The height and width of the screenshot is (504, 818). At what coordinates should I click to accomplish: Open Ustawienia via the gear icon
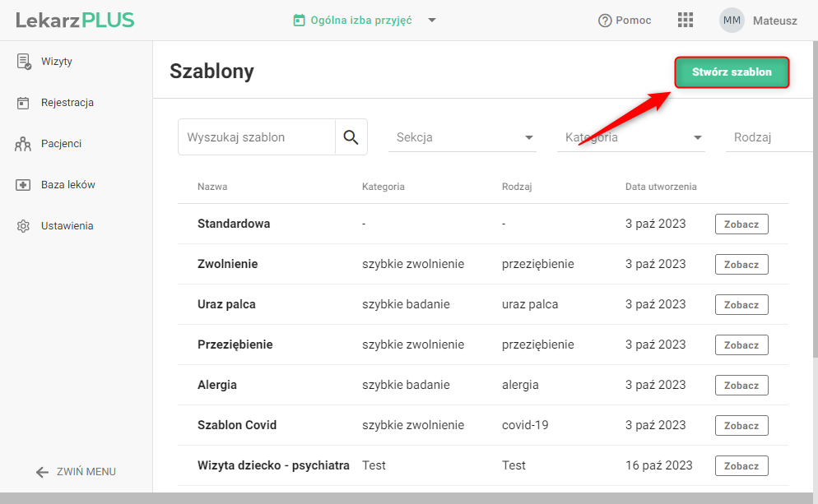pyautogui.click(x=23, y=226)
